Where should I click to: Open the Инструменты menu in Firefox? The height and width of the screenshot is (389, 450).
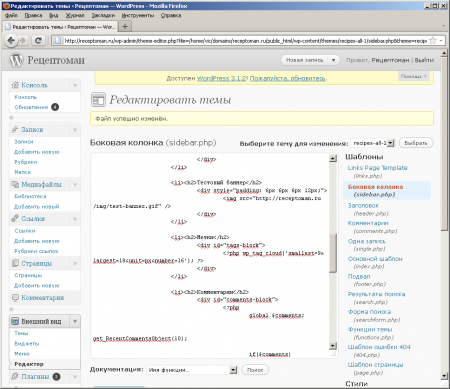coord(138,15)
